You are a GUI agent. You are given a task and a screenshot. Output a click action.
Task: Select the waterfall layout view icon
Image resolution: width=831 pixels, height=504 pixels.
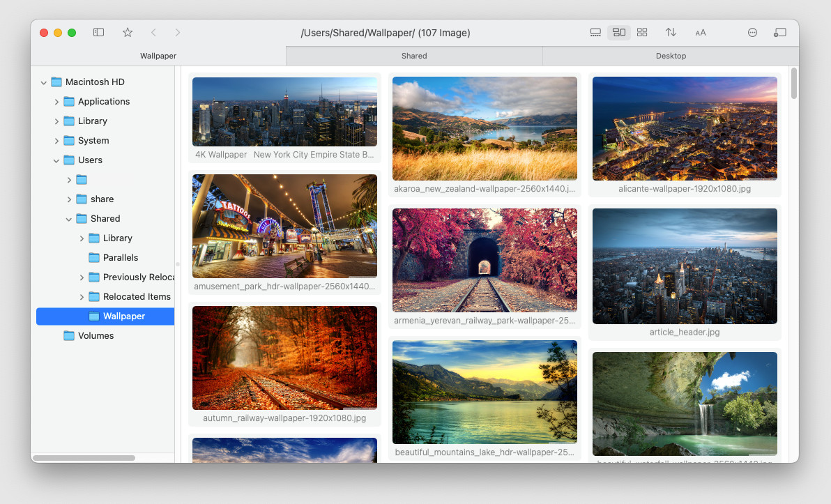pos(619,32)
